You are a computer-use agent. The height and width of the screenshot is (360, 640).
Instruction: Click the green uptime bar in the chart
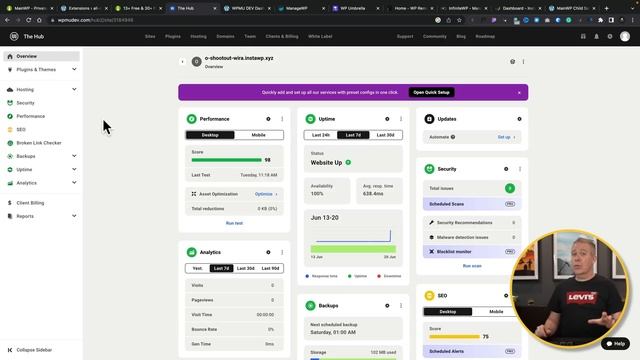coord(353,249)
